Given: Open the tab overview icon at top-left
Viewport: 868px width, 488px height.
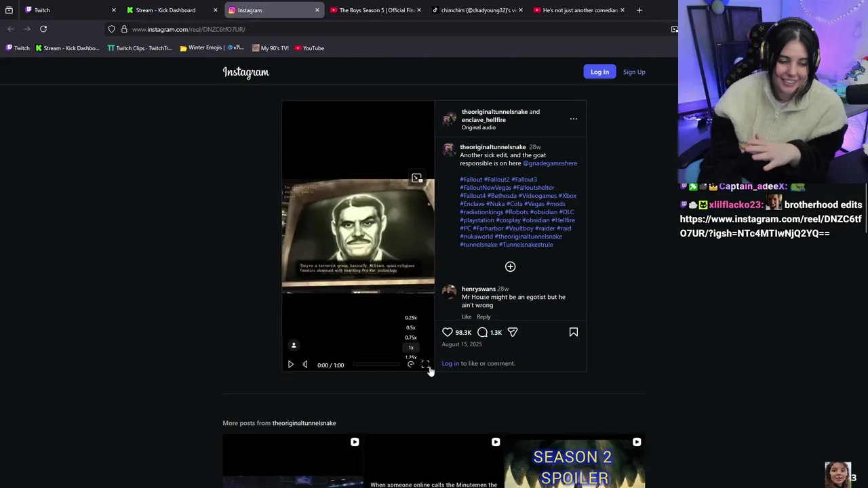Looking at the screenshot, I should 9,10.
